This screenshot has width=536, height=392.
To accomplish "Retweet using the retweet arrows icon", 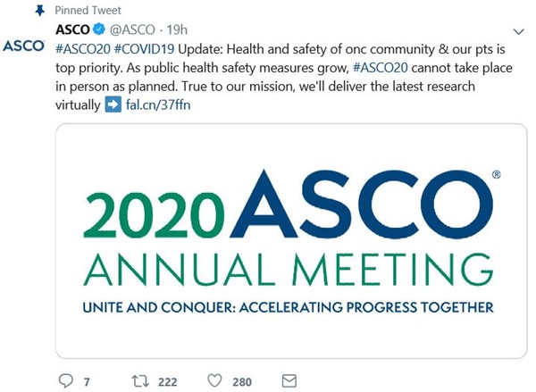I will pyautogui.click(x=140, y=381).
